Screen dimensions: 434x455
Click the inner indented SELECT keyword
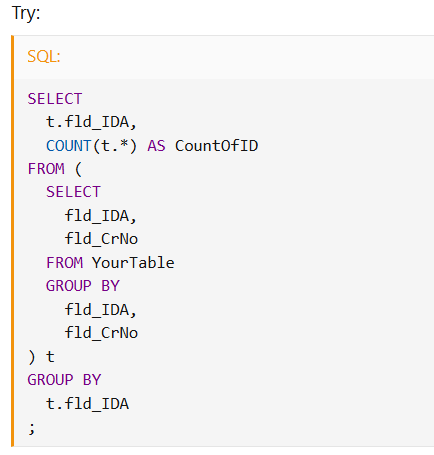73,192
